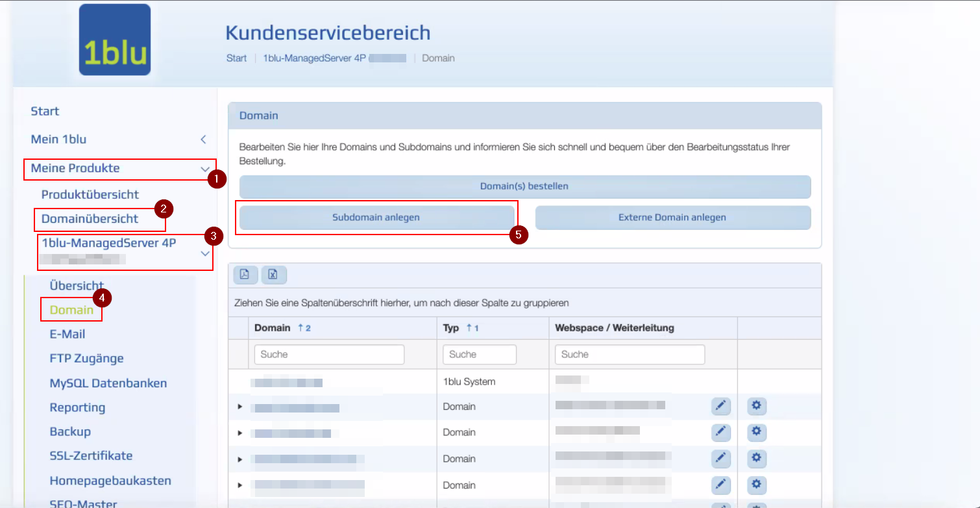Image resolution: width=980 pixels, height=508 pixels.
Task: Focus Webspace / Weiterleitung search field
Action: [630, 355]
